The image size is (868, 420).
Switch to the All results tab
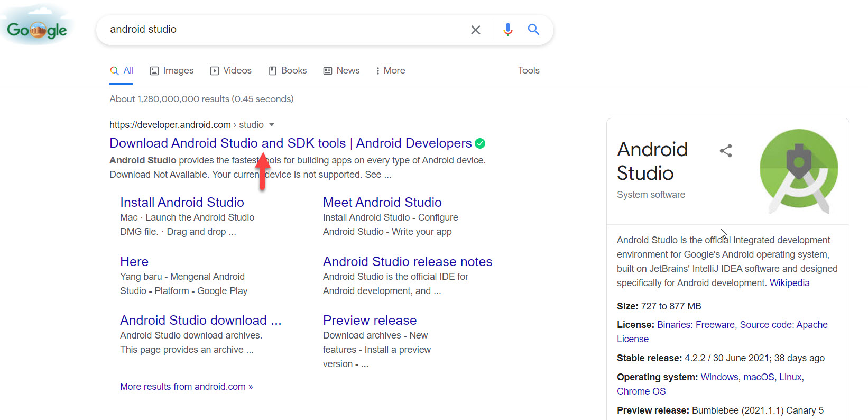pos(122,70)
